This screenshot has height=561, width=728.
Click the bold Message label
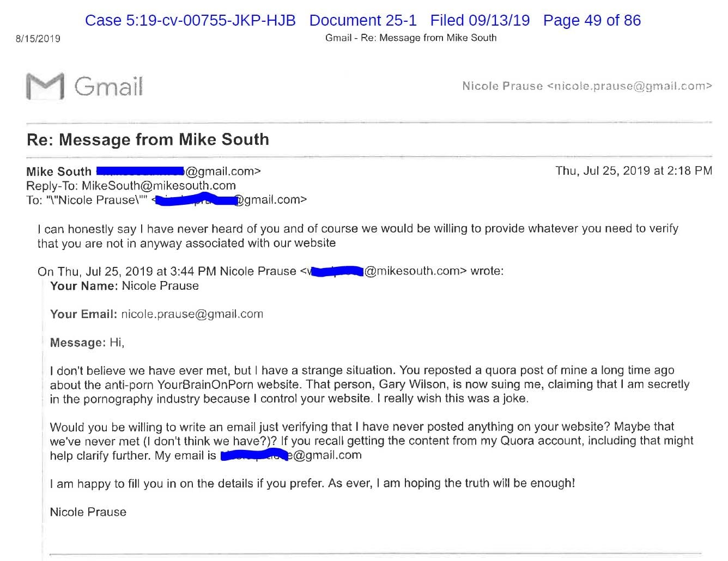(78, 343)
